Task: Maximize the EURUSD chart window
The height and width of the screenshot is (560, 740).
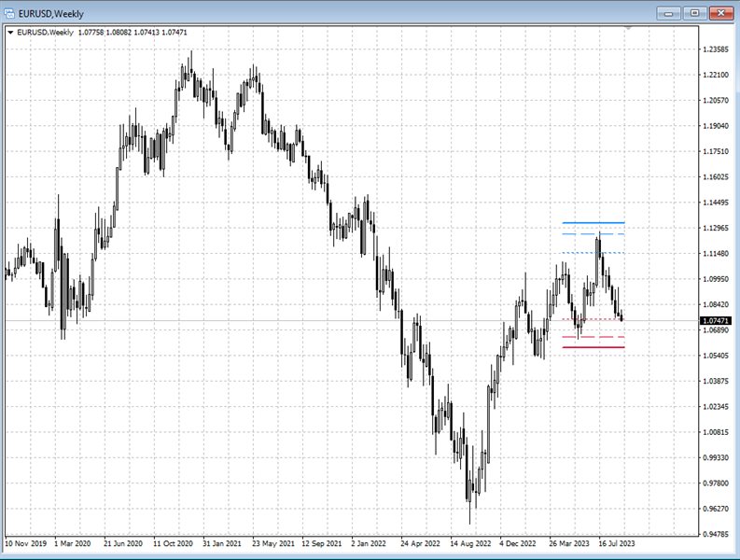Action: click(694, 13)
